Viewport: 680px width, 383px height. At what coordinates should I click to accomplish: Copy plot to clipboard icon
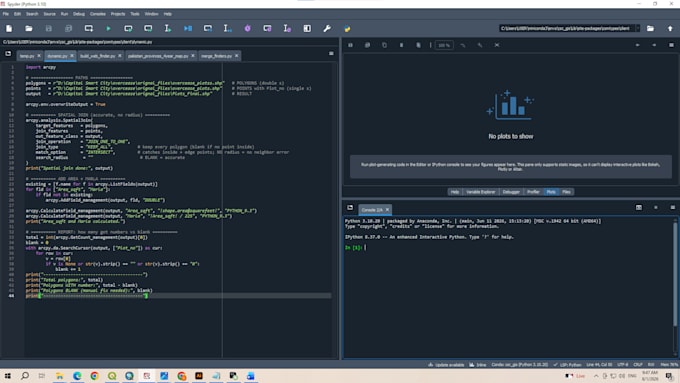coord(384,45)
